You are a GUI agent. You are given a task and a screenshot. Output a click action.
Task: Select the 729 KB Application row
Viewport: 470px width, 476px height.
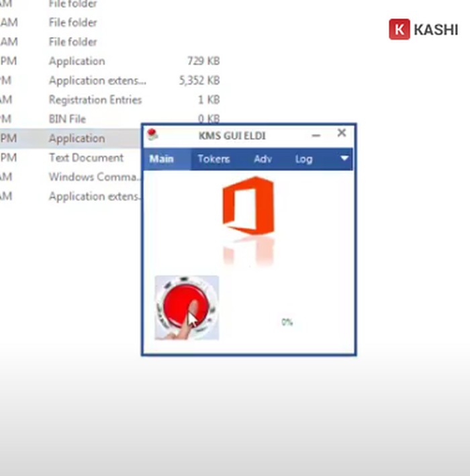point(110,61)
